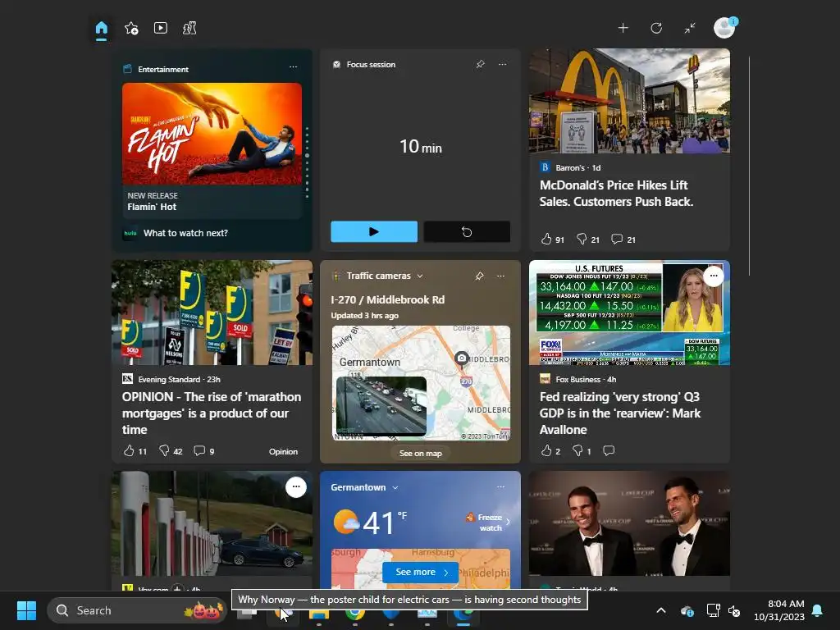Reset the focus session timer
The height and width of the screenshot is (630, 840).
point(467,231)
